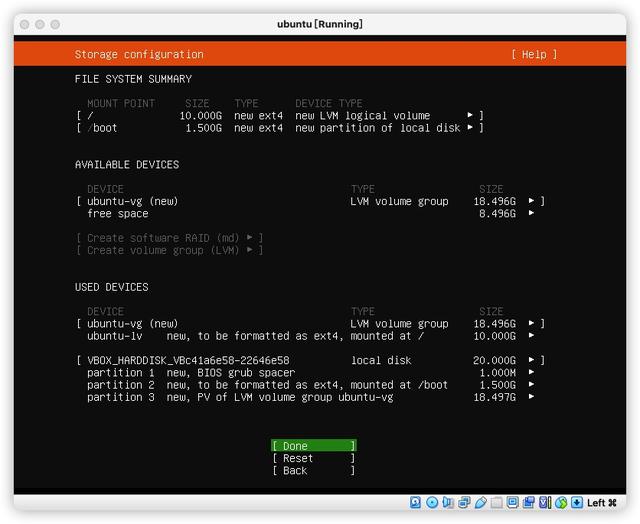640x524 pixels.
Task: Click the 1.000M partition 1 size
Action: (x=497, y=373)
